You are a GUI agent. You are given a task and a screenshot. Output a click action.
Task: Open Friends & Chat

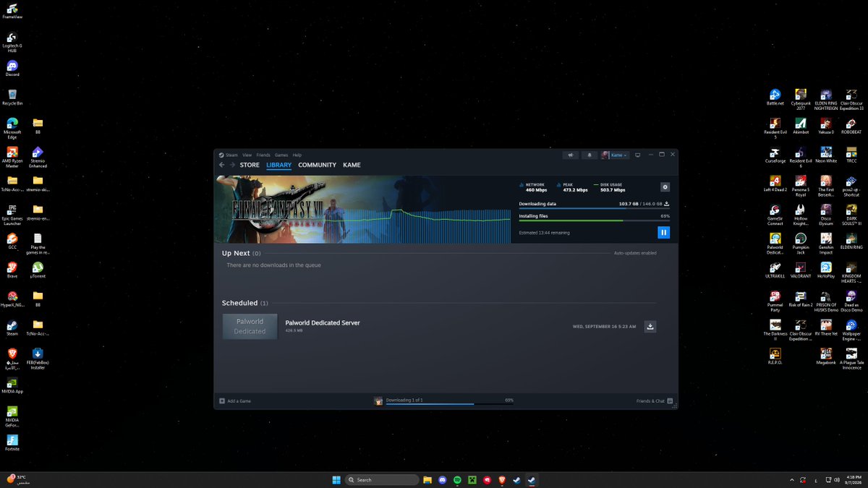click(x=655, y=401)
